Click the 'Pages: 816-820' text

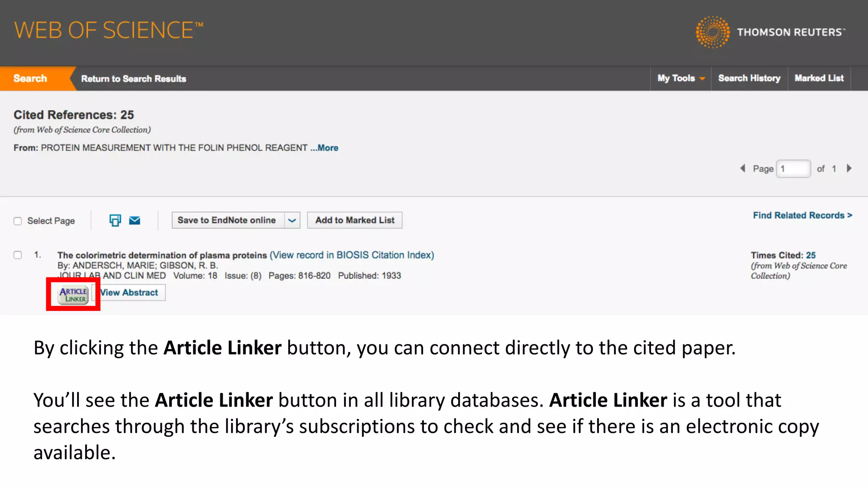300,276
